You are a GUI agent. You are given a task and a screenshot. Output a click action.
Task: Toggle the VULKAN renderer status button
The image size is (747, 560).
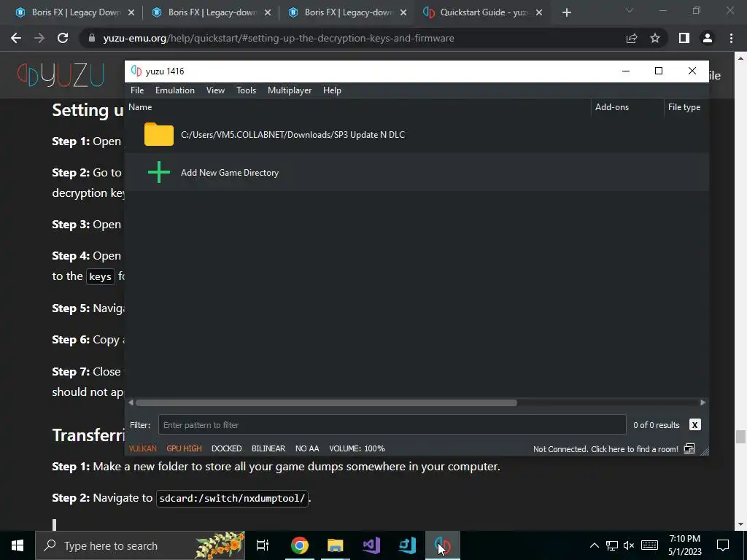coord(142,448)
